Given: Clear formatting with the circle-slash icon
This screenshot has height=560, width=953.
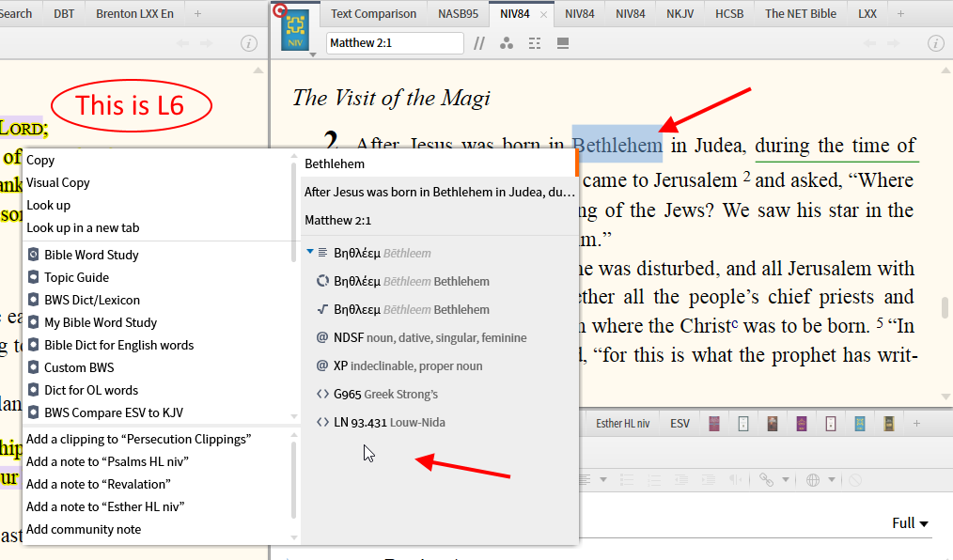Looking at the screenshot, I should pos(855,480).
